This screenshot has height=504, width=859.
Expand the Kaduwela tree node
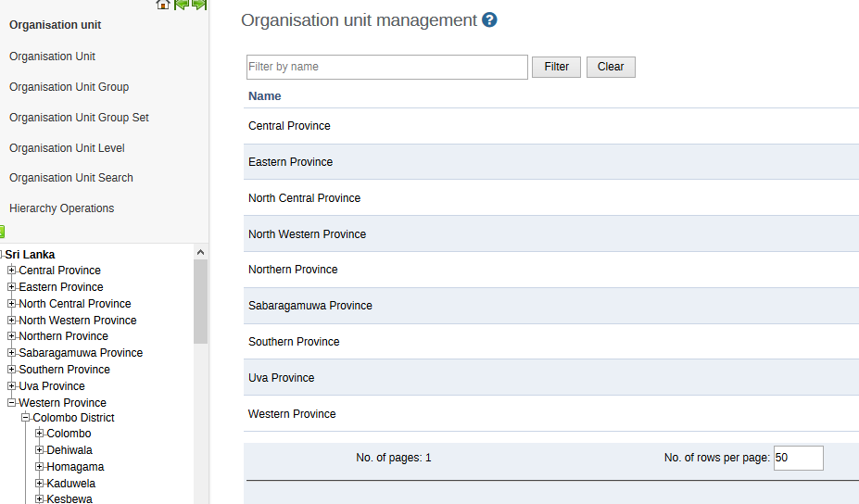pyautogui.click(x=40, y=484)
